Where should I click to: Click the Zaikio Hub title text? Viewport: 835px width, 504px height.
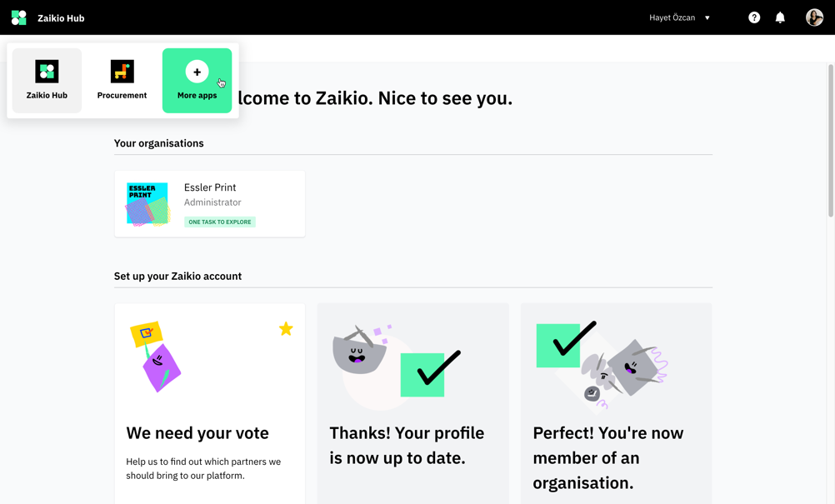[x=61, y=18]
